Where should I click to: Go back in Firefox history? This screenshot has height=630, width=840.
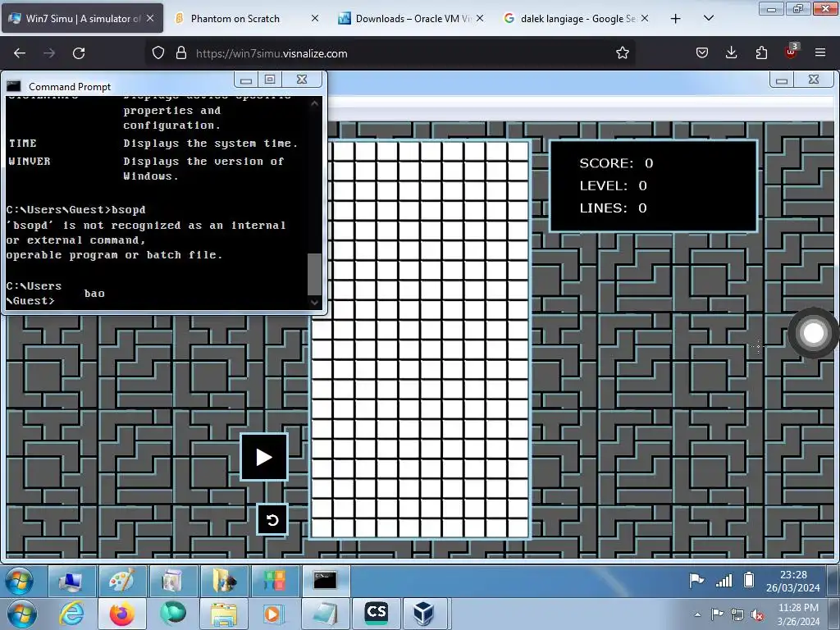coord(20,53)
